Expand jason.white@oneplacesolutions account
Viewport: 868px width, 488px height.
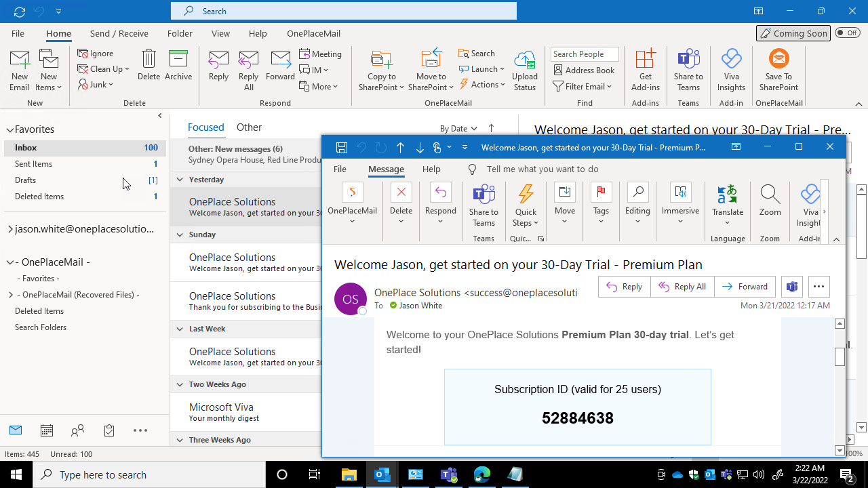pos(10,229)
